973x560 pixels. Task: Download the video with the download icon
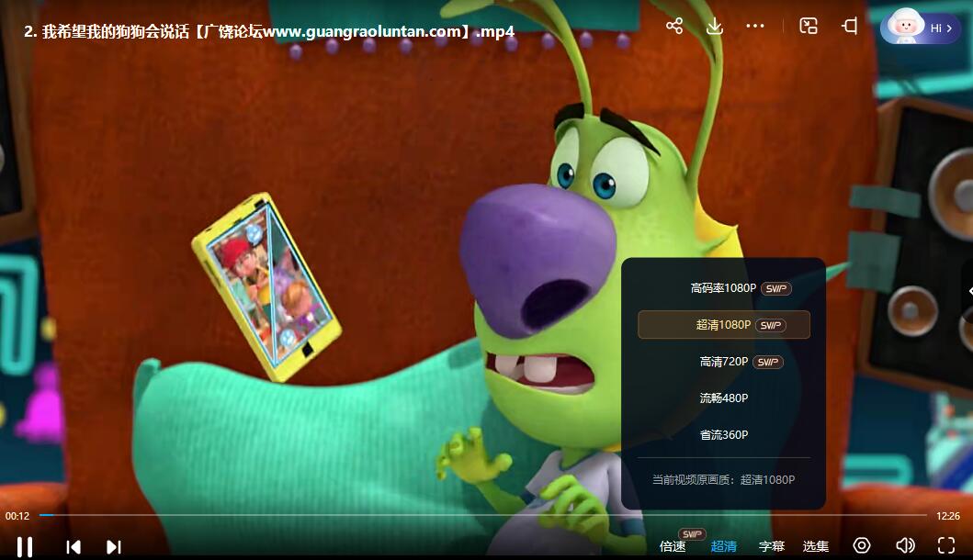coord(714,26)
